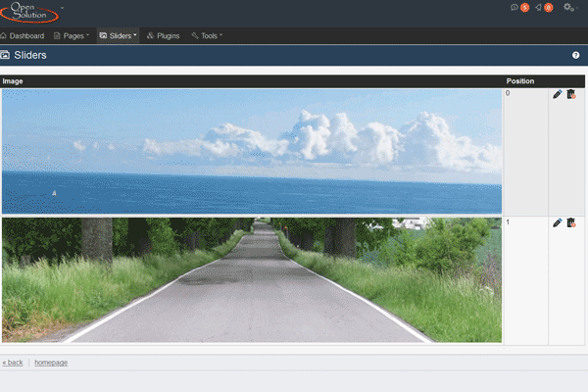Open the Plugins menu item
Viewport: 588px width, 392px height.
tap(163, 36)
